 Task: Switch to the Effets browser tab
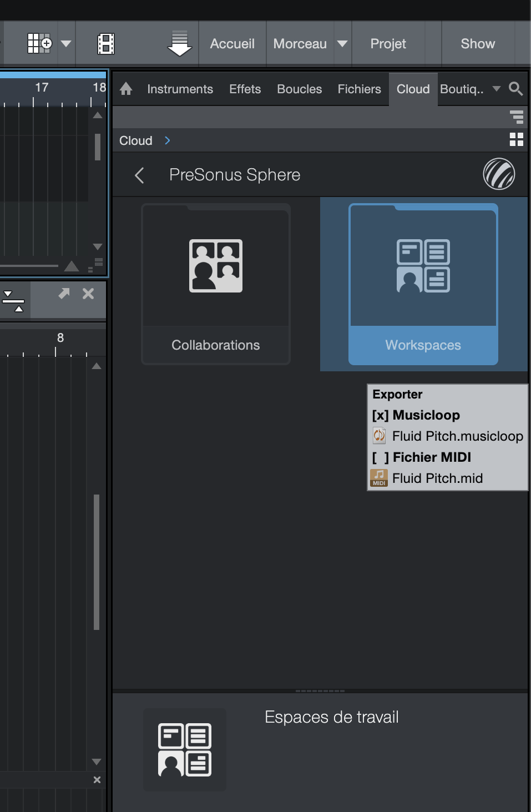click(245, 89)
